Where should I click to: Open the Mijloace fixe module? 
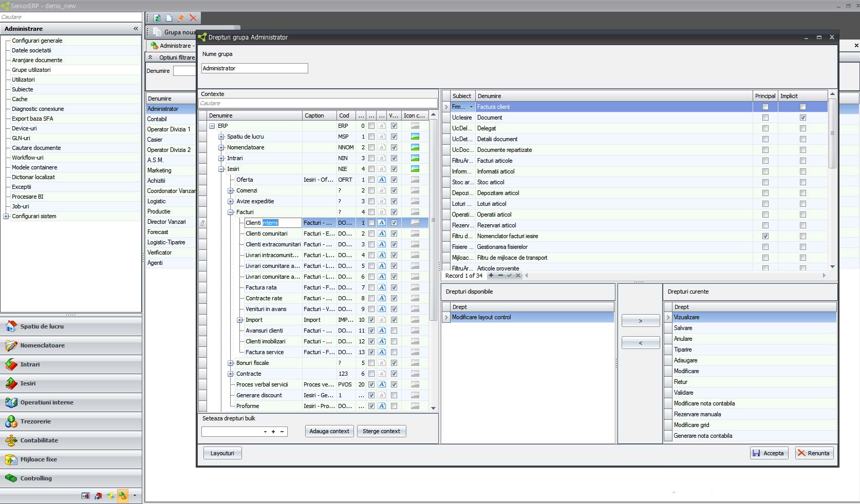tap(71, 459)
